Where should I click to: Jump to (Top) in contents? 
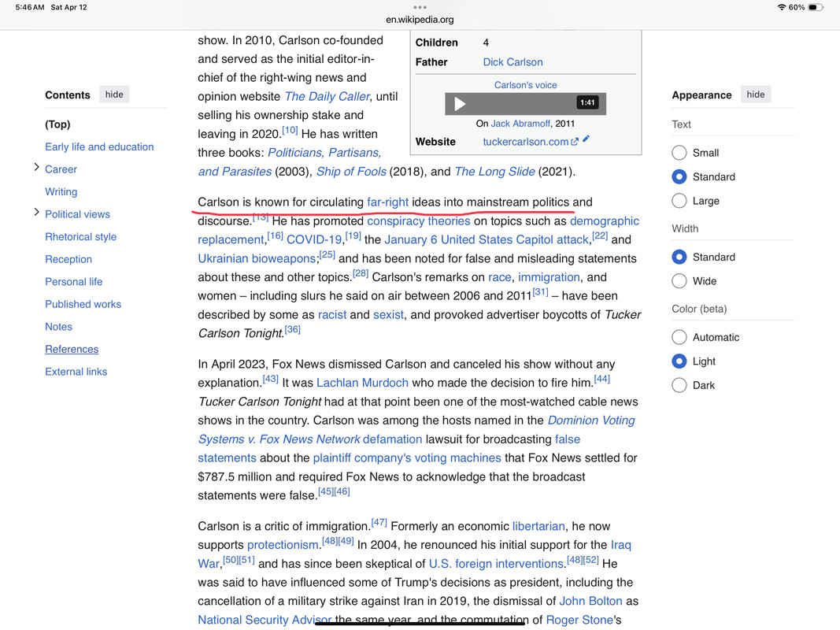[x=57, y=124]
